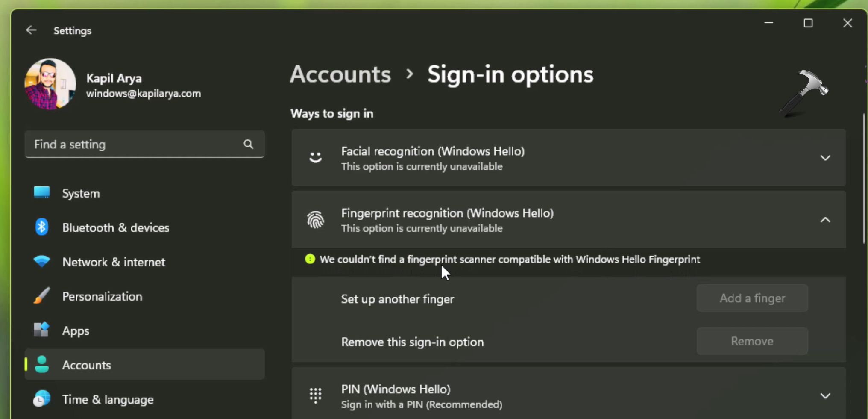Expand PIN (Windows Hello) chevron
868x419 pixels.
pos(825,396)
